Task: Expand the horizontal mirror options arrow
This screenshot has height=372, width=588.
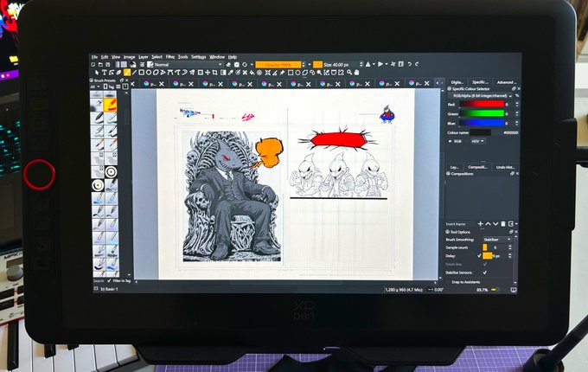Action: tap(374, 65)
